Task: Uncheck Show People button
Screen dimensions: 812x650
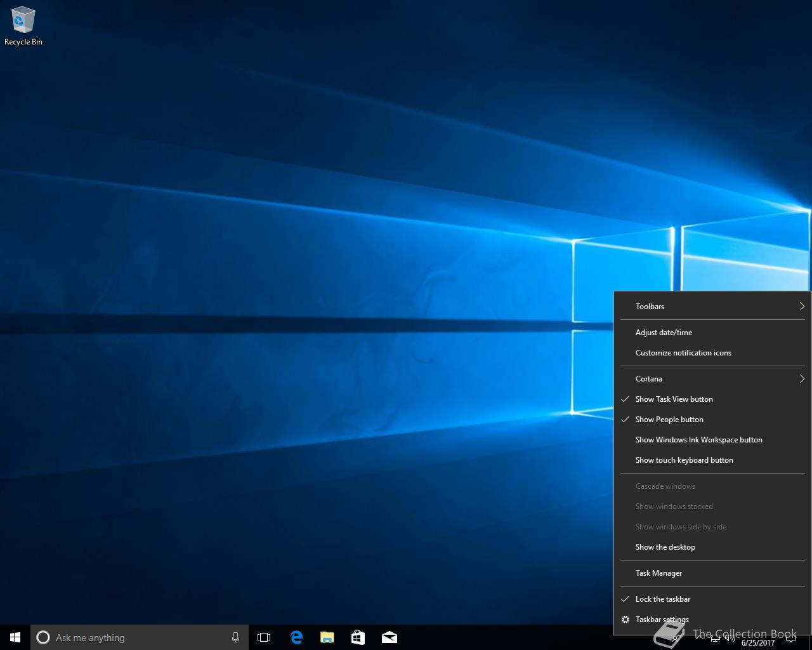Action: pos(669,420)
